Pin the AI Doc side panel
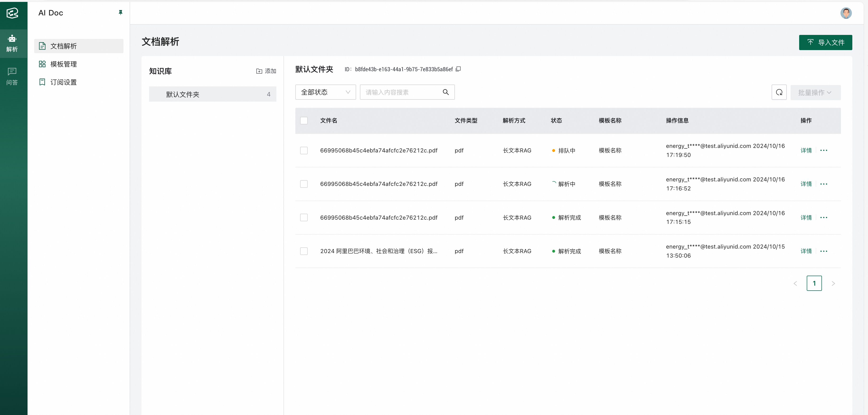The height and width of the screenshot is (415, 868). pyautogui.click(x=120, y=12)
